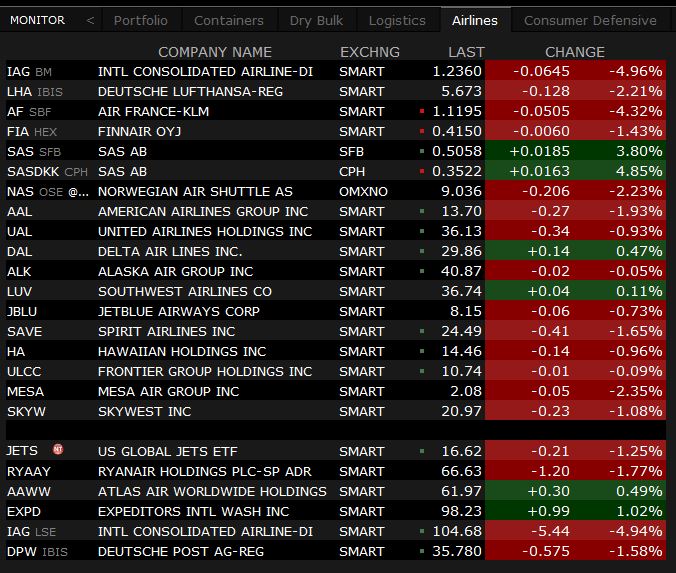Click AIR FRANCE-KLM company name
Viewport: 676px width, 573px height.
153,112
